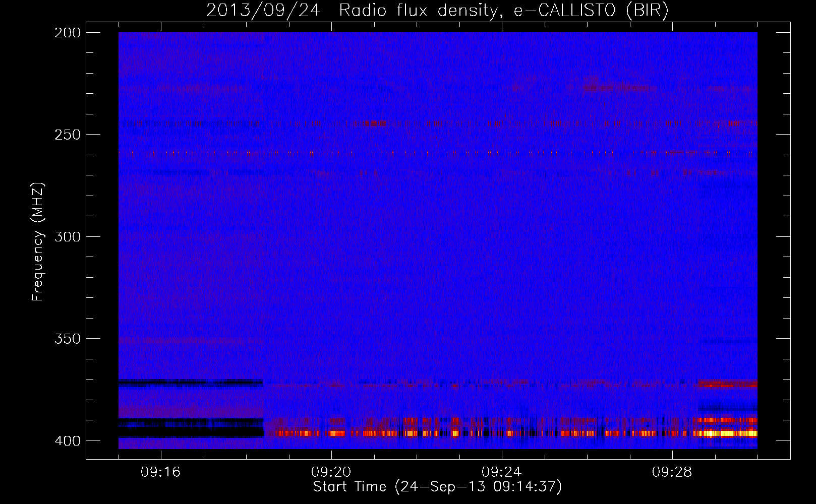Screen dimensions: 816x504
Task: Click the 09:24 time tick label
Action: (x=502, y=472)
